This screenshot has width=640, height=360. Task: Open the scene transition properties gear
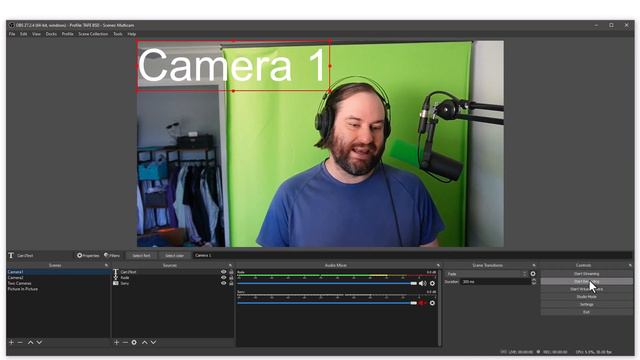533,273
